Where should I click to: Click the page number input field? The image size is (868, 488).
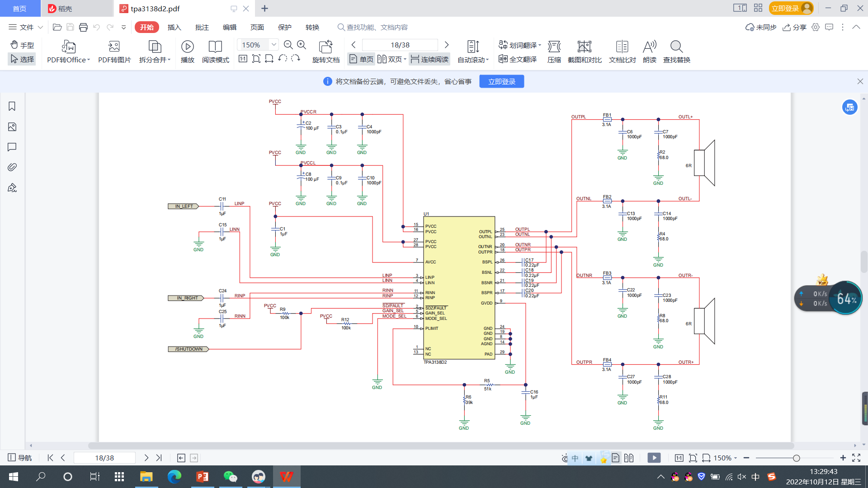pyautogui.click(x=400, y=45)
